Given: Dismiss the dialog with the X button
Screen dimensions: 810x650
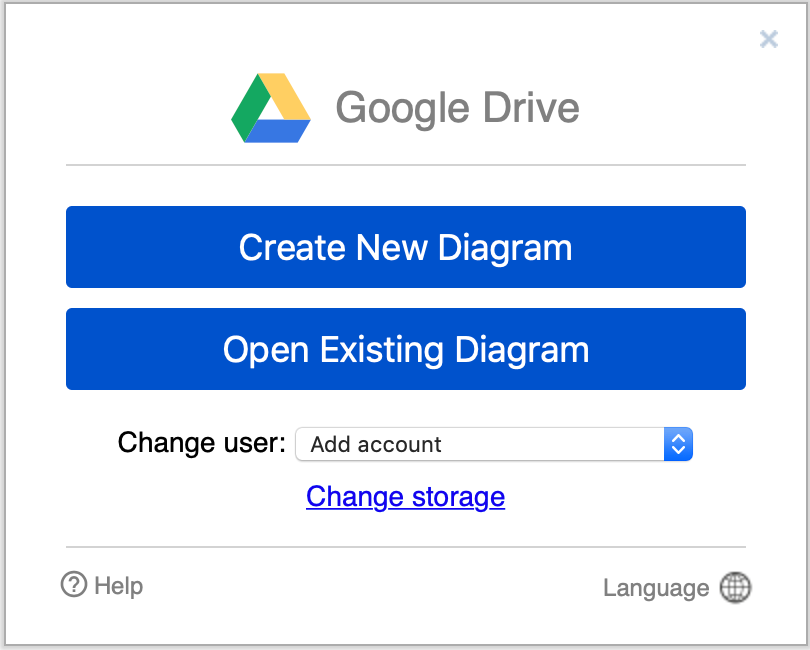Looking at the screenshot, I should (768, 39).
